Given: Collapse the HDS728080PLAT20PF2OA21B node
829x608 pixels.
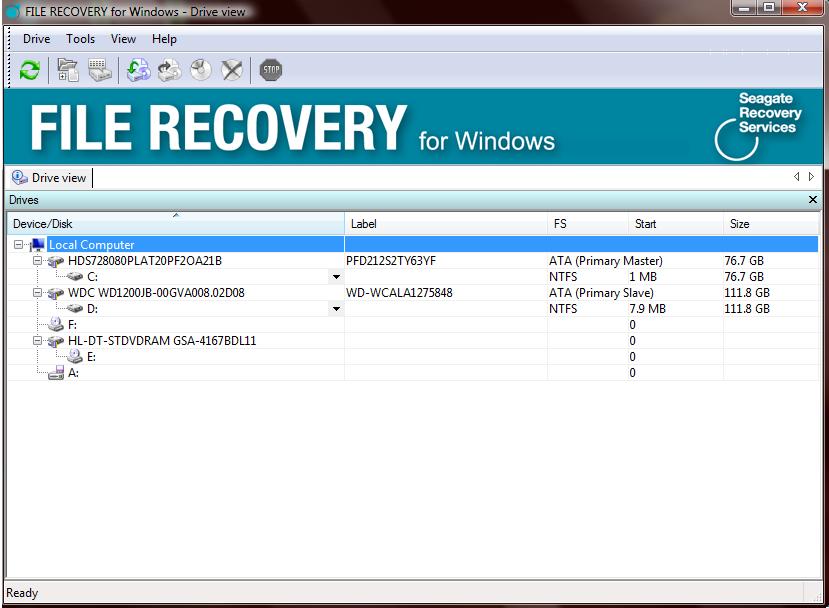Looking at the screenshot, I should (x=38, y=261).
